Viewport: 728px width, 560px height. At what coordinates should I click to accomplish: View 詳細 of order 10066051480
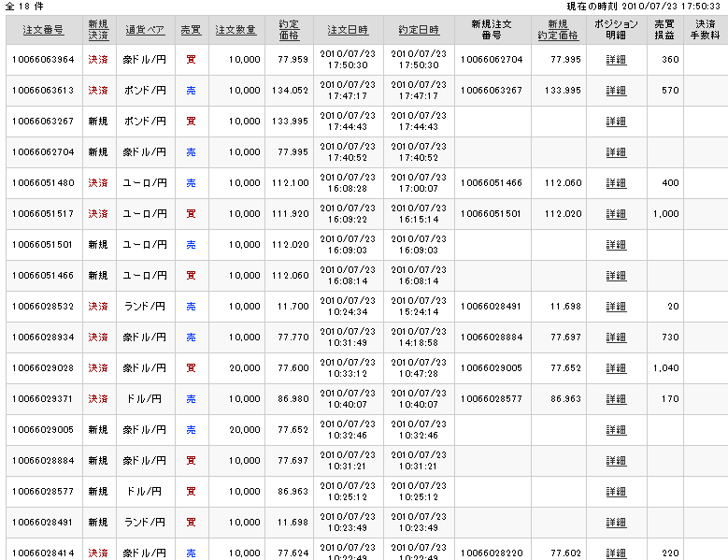(616, 183)
